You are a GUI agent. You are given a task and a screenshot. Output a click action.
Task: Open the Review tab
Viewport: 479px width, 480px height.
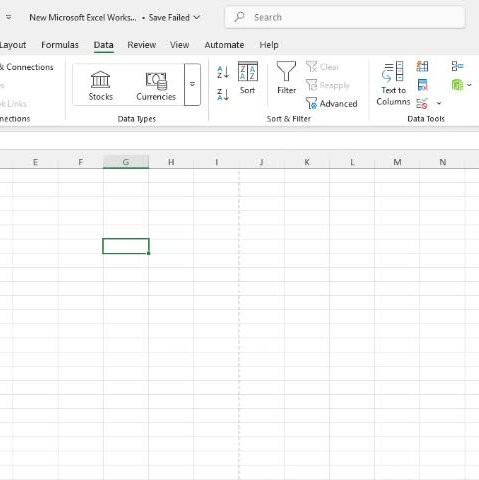142,45
